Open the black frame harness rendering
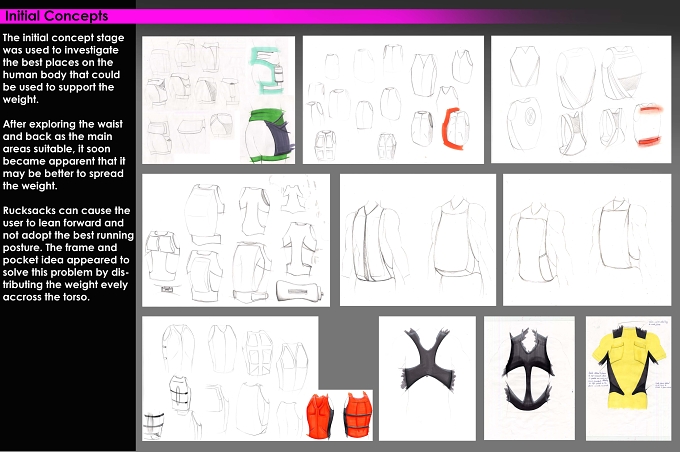 [529, 378]
